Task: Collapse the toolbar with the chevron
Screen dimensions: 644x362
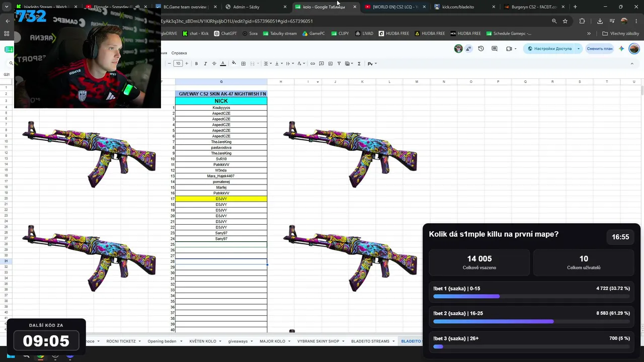Action: pyautogui.click(x=632, y=63)
